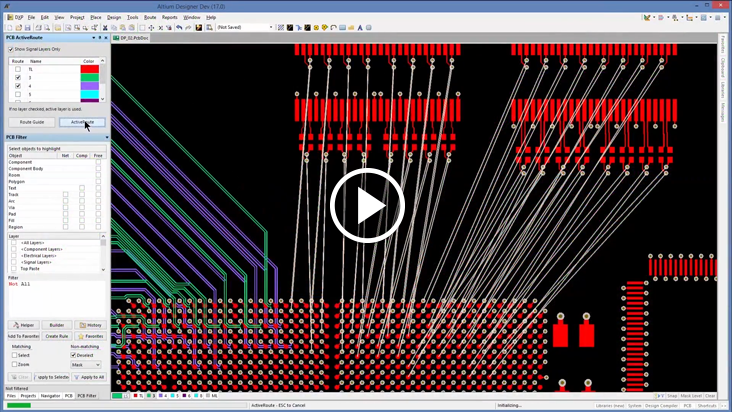Open the Mask dropdown under Non-matching
Image resolution: width=732 pixels, height=412 pixels.
click(x=86, y=365)
